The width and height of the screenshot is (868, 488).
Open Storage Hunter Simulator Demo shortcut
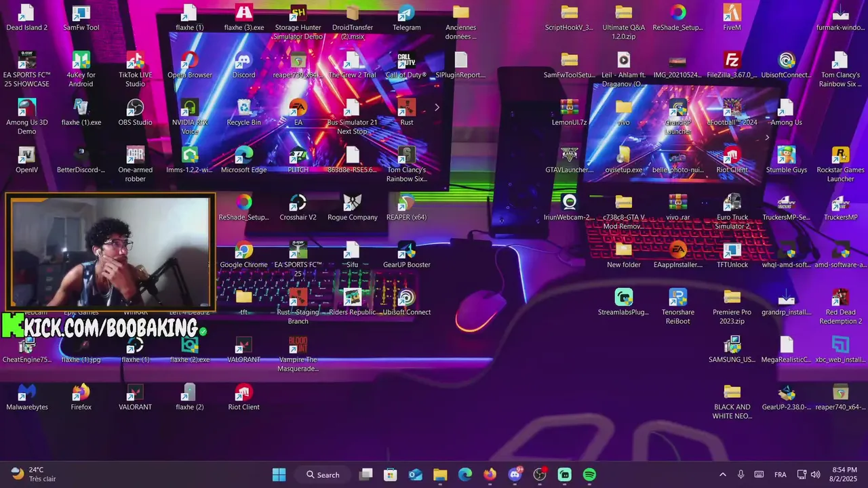pos(298,22)
